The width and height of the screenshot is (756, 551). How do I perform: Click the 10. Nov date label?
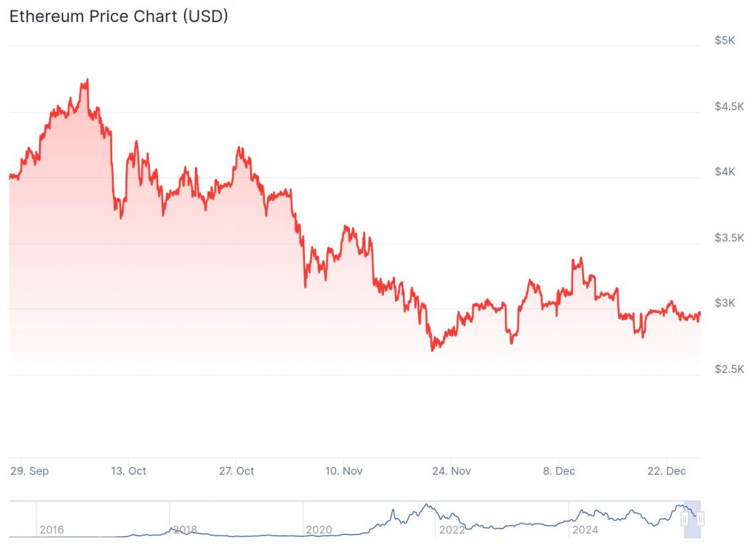pos(343,471)
